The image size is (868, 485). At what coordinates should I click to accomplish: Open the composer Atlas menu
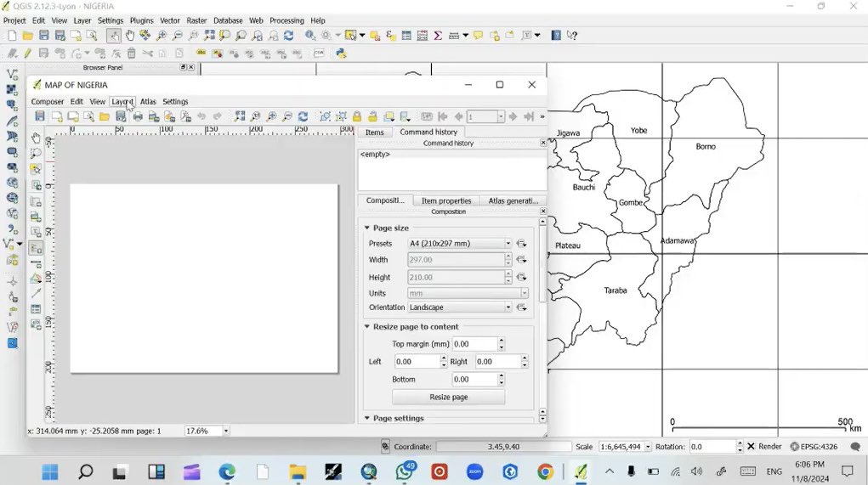[x=148, y=102]
